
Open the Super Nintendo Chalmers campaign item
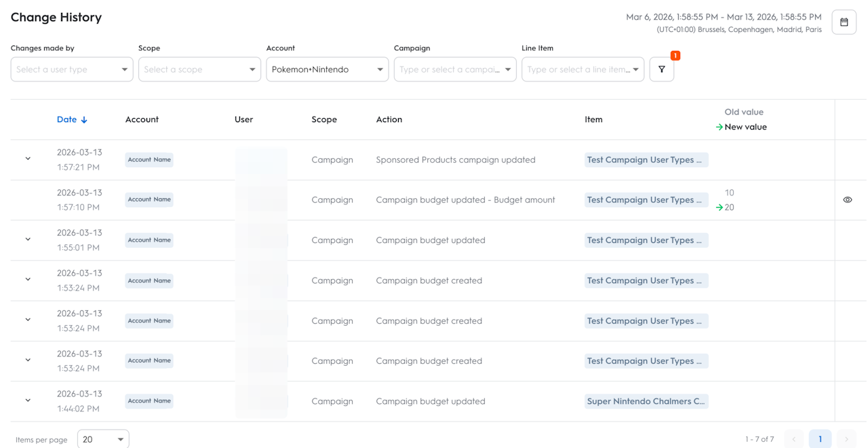(646, 401)
